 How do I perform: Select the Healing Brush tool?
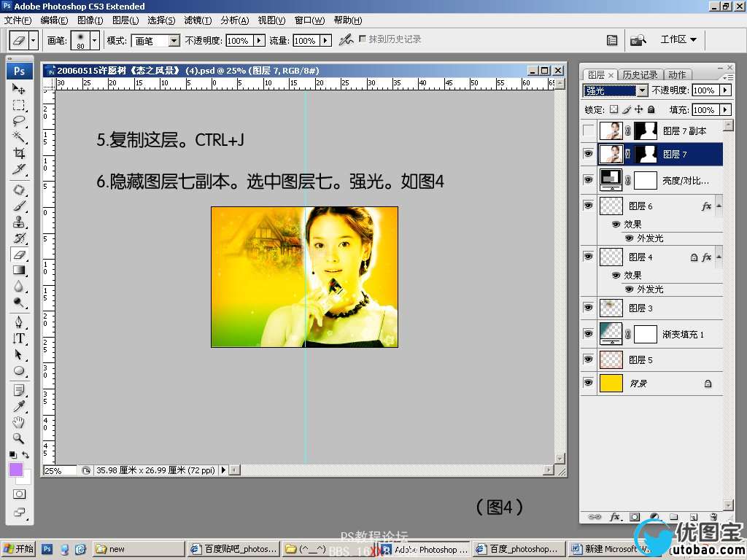click(x=18, y=190)
